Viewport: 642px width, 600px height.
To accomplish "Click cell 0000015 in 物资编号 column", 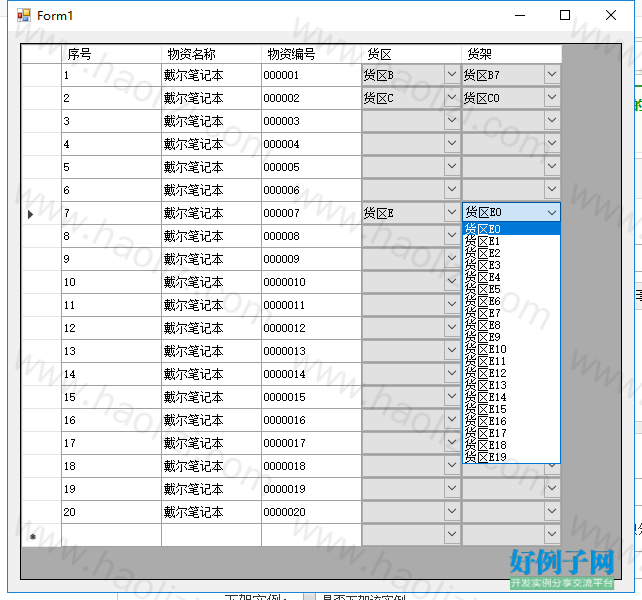I will (x=311, y=397).
